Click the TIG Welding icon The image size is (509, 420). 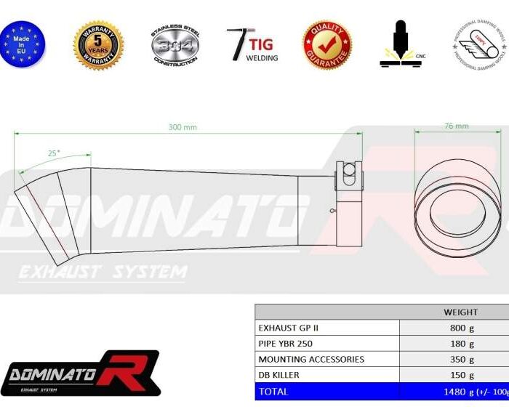[x=252, y=45]
